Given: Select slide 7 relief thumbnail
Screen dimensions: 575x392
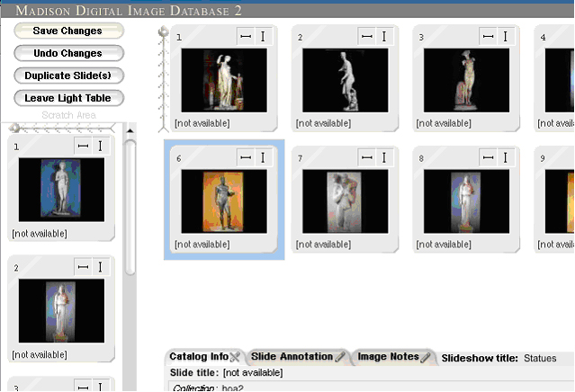Looking at the screenshot, I should pos(345,201).
